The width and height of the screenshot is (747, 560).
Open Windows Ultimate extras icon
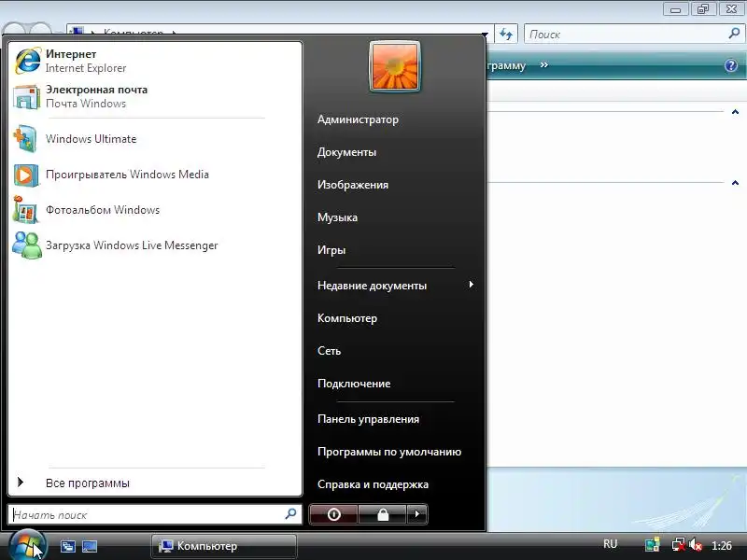point(25,138)
